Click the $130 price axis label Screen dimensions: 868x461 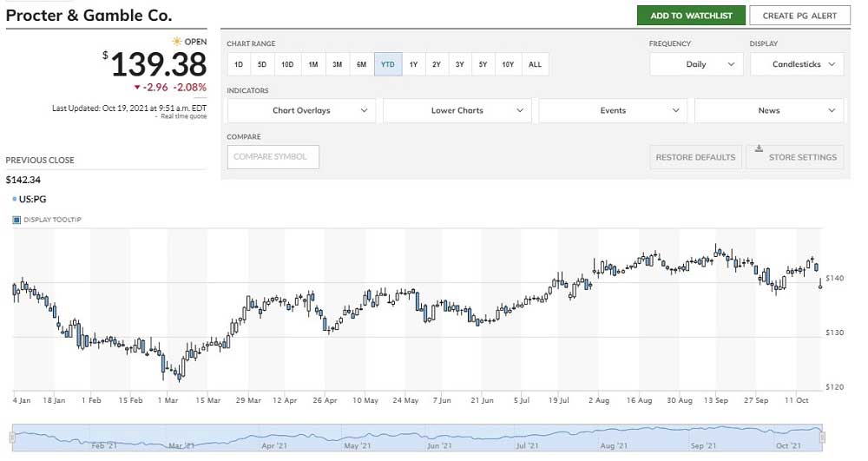coord(834,333)
